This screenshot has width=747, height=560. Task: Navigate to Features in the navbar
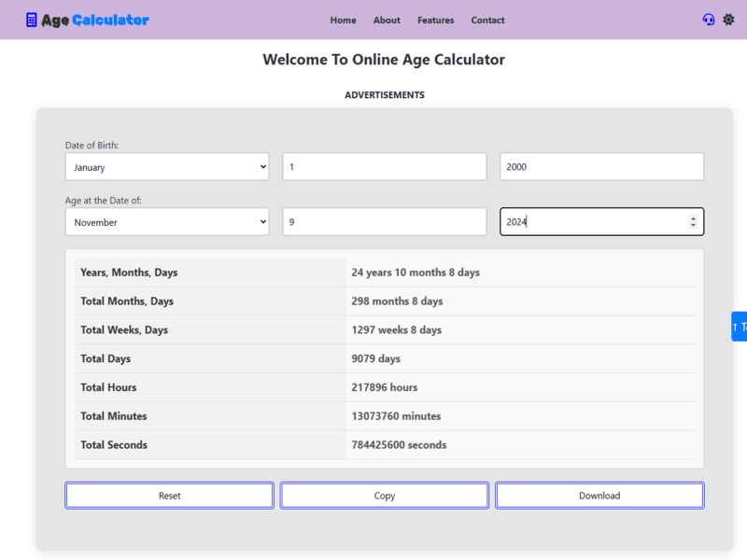(x=435, y=20)
